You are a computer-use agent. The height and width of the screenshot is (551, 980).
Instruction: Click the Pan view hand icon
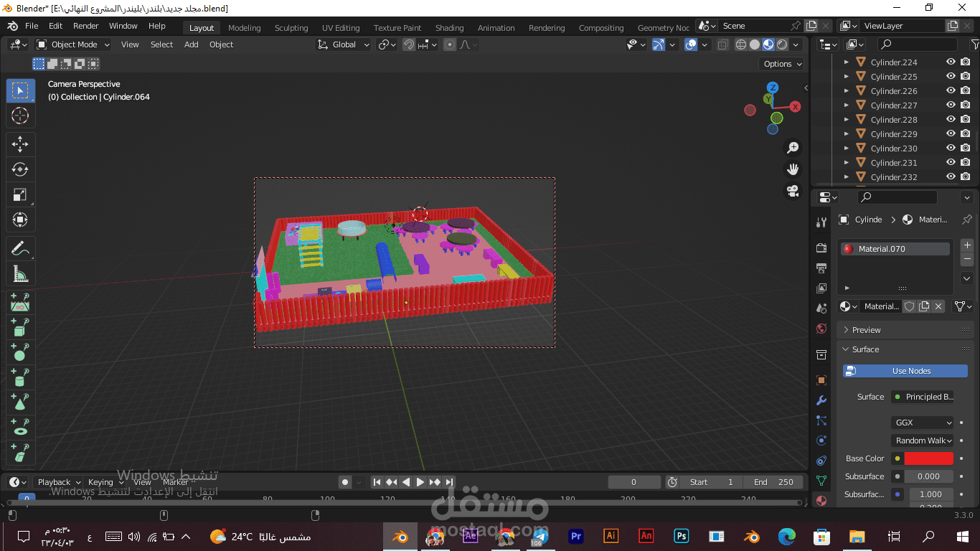(x=793, y=169)
